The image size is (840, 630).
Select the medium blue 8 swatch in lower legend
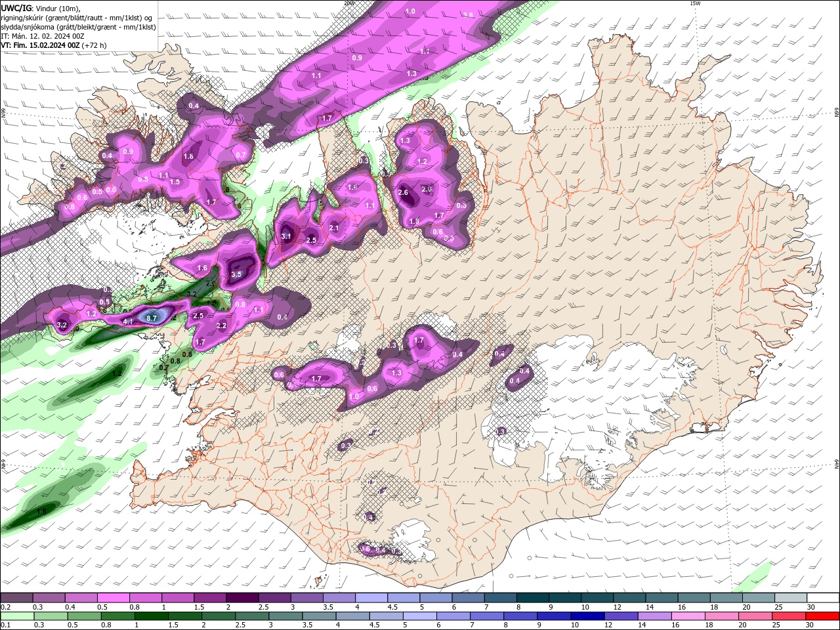[520, 616]
